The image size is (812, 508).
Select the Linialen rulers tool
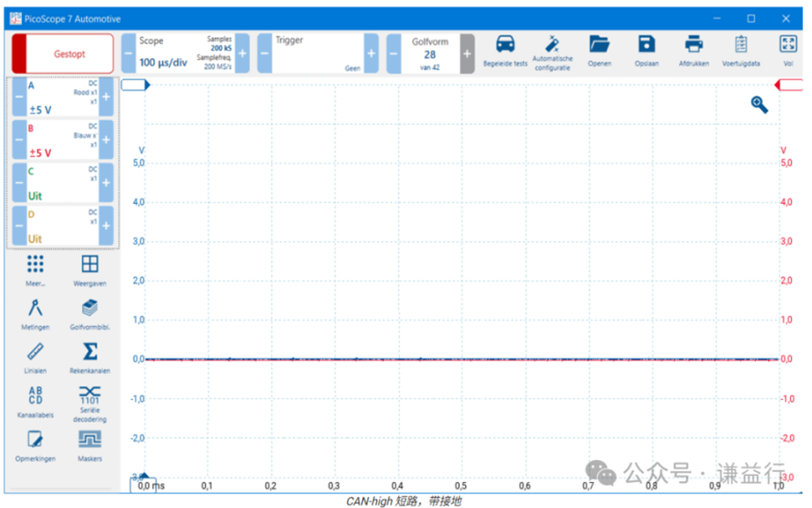click(36, 353)
